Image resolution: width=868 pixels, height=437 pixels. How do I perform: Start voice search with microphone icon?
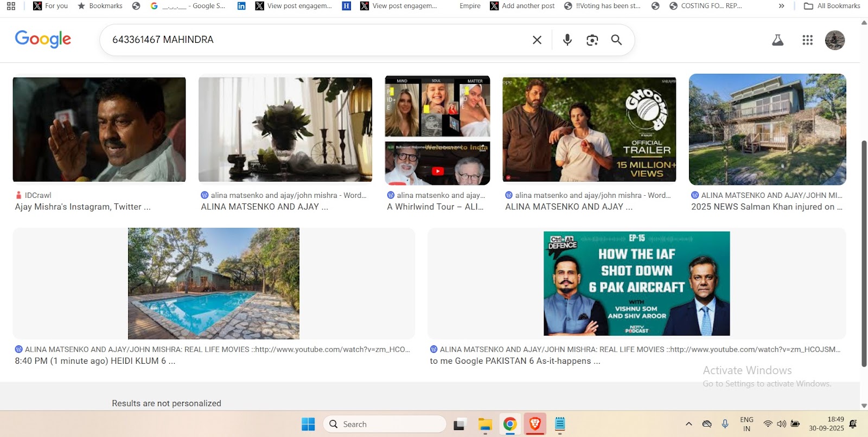(567, 40)
